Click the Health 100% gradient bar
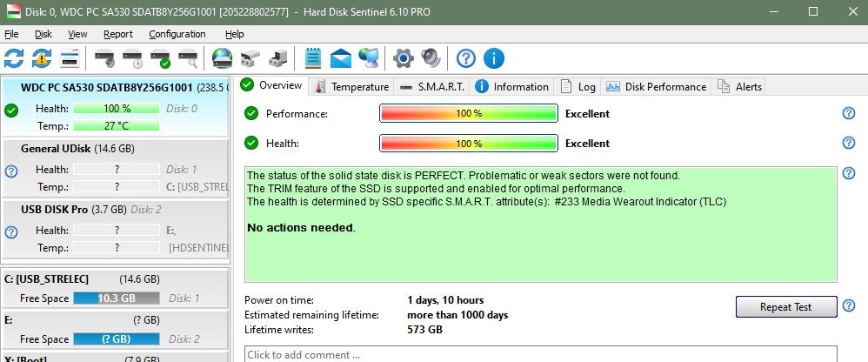This screenshot has height=362, width=868. click(x=468, y=144)
